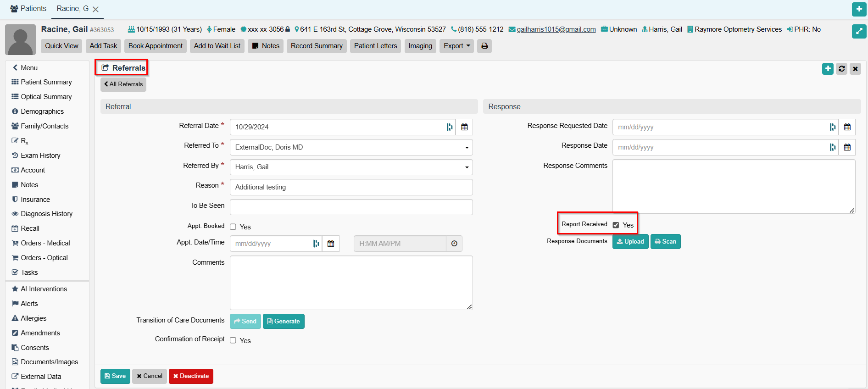Expand patient view with arrows icon
This screenshot has height=389, width=868.
859,31
